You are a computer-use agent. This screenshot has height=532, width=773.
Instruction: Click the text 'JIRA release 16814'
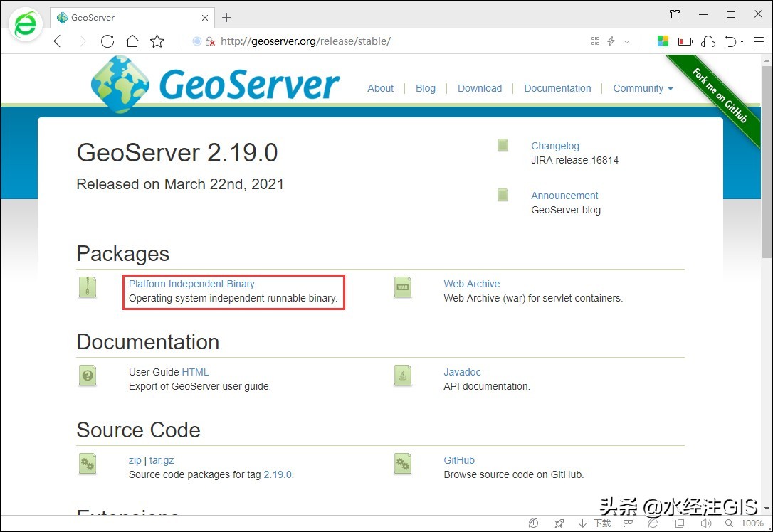(574, 161)
